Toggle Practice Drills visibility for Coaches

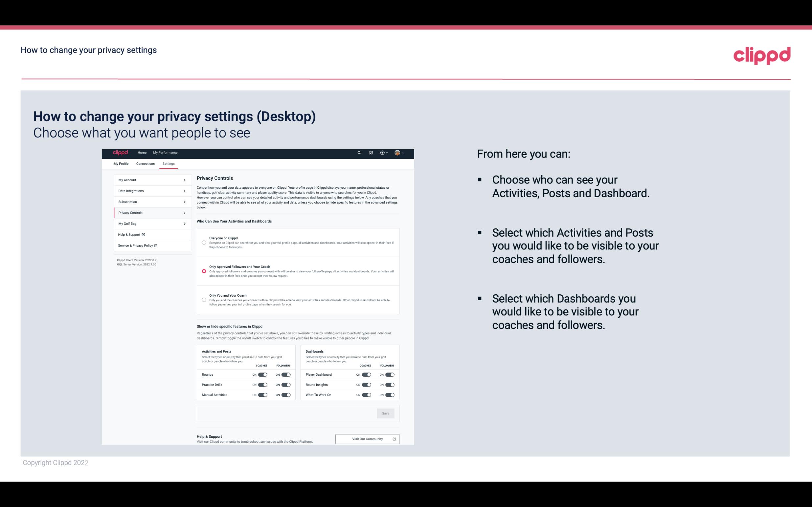(x=262, y=384)
